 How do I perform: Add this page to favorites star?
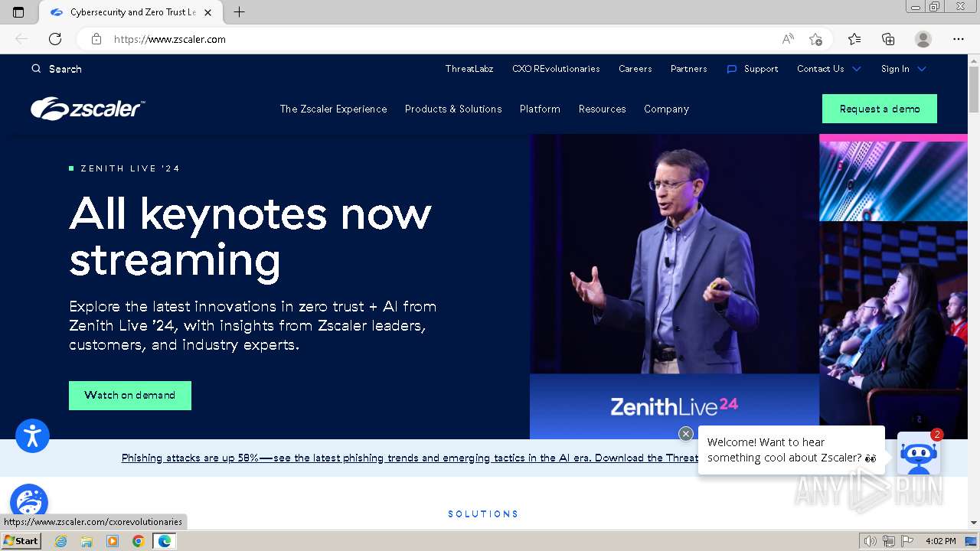point(815,39)
